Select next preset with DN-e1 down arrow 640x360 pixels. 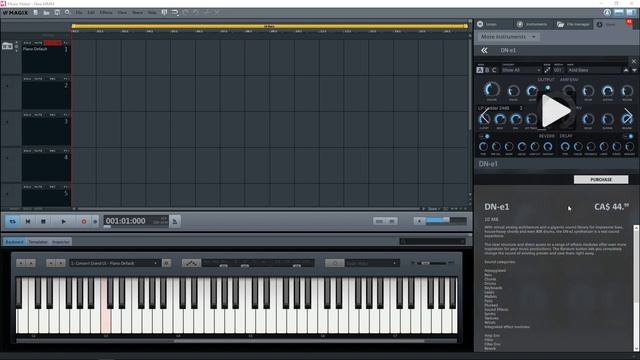(634, 70)
